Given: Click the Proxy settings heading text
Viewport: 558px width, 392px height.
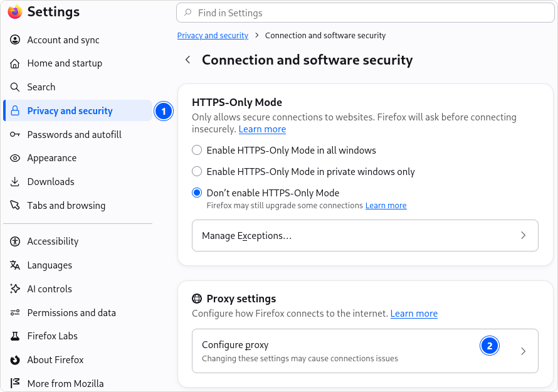Looking at the screenshot, I should [241, 299].
